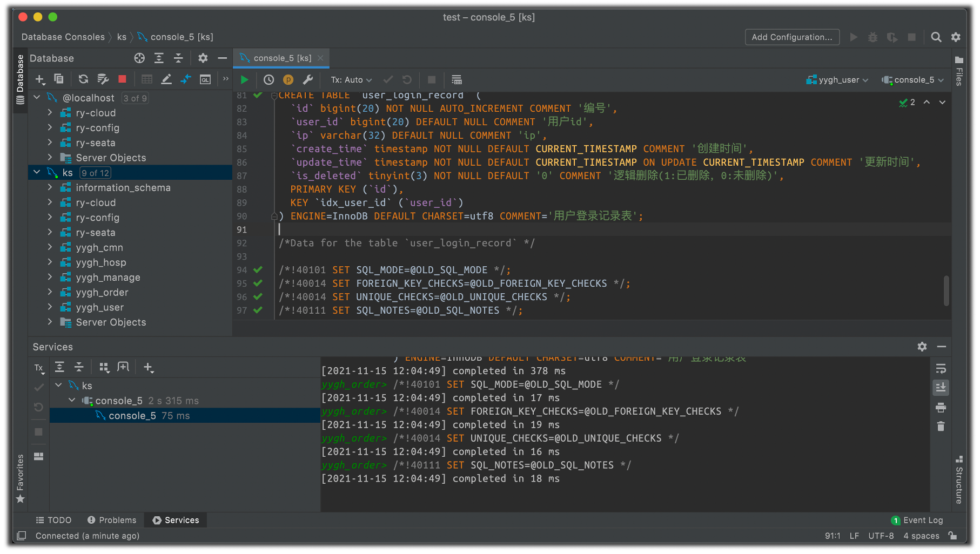Screen dimensions: 980x554
Task: Run the query with the green Execute button
Action: [244, 80]
